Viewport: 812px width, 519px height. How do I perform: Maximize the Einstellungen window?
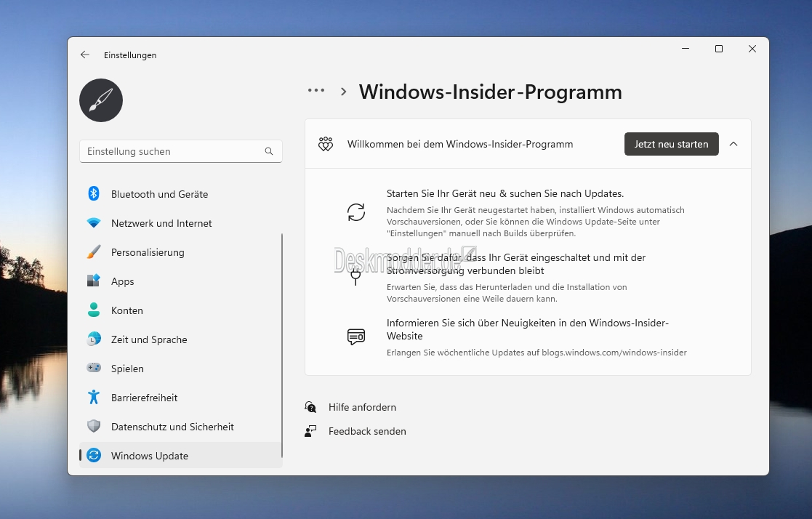coord(719,49)
